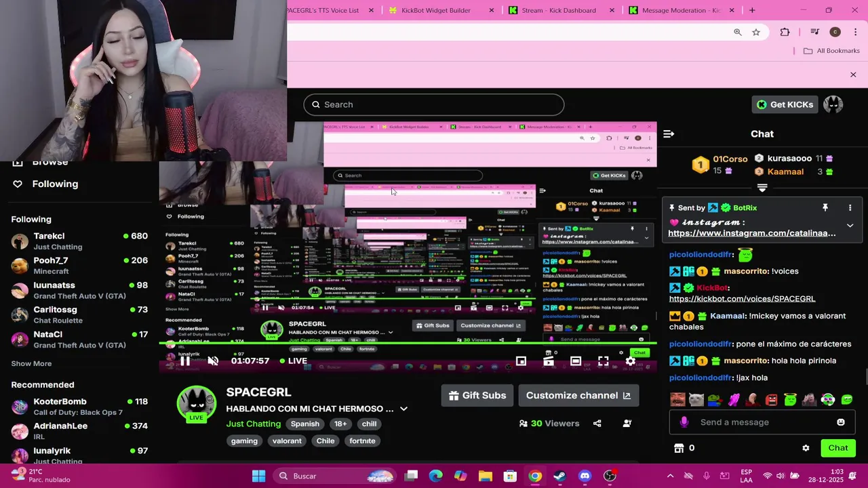Open the browser extensions puzzle icon
The height and width of the screenshot is (488, 868).
(x=785, y=32)
